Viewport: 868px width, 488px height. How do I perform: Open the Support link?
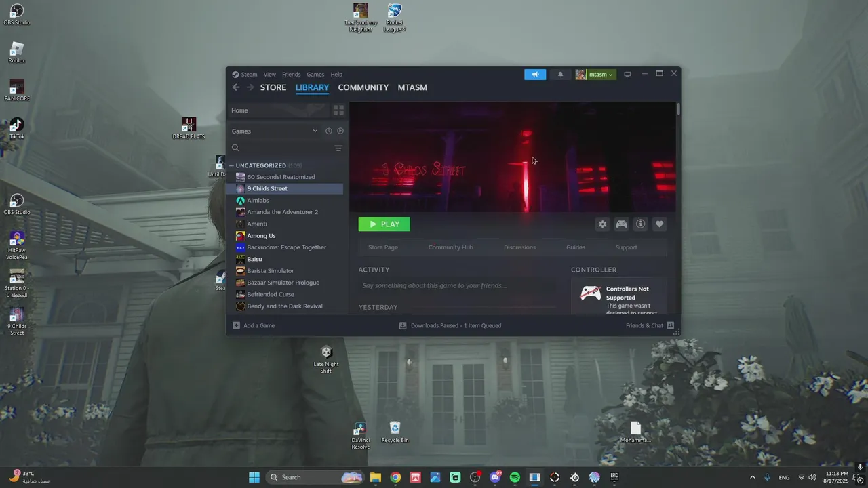click(x=626, y=247)
